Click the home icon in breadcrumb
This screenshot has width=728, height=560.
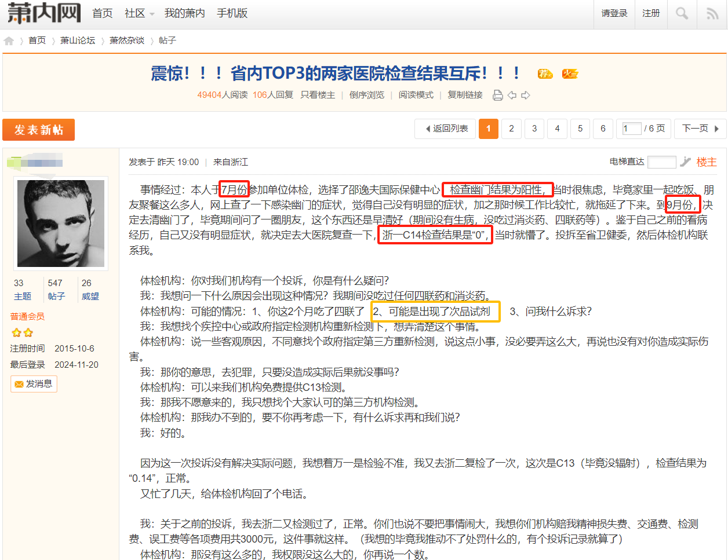9,41
